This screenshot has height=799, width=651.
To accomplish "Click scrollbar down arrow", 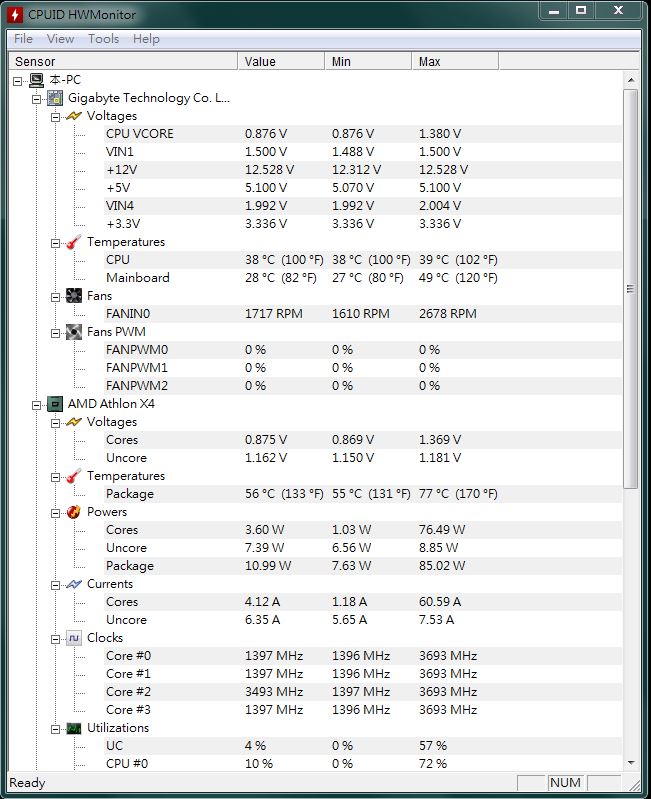I will coord(631,763).
